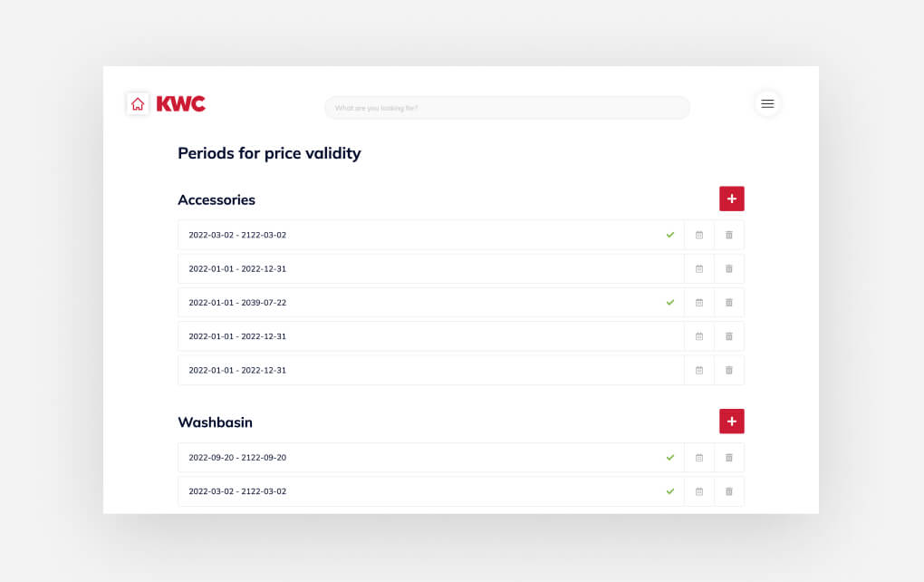The height and width of the screenshot is (582, 924).
Task: Open calendar for Washbasin 2022-03-02 - 2122-03-02
Action: (699, 491)
